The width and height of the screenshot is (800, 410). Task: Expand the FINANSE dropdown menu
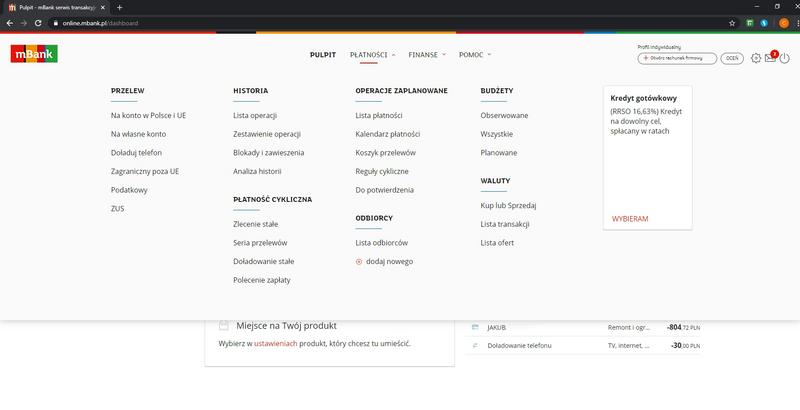click(430, 54)
